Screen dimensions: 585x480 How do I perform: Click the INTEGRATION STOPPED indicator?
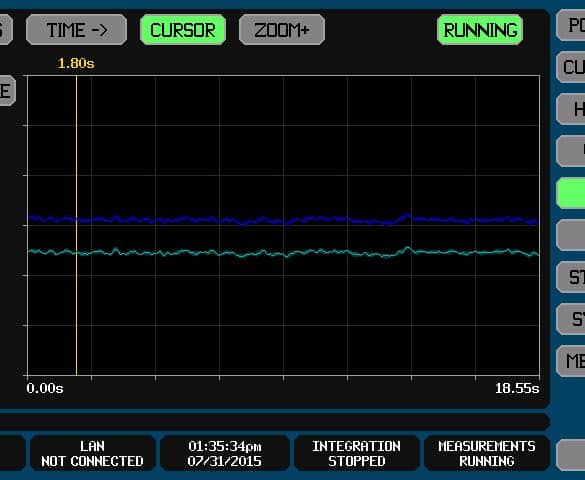(x=356, y=454)
